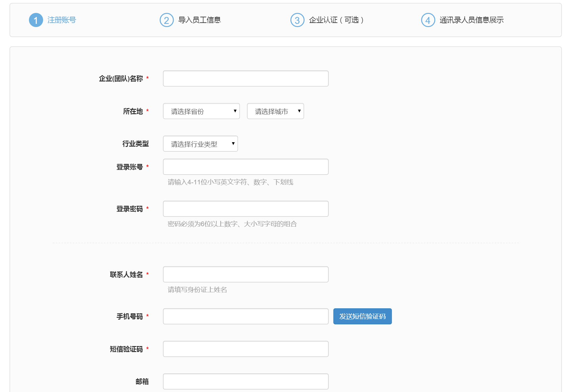The image size is (572, 392).
Task: Click the 发送短信验证码 button
Action: pyautogui.click(x=362, y=316)
